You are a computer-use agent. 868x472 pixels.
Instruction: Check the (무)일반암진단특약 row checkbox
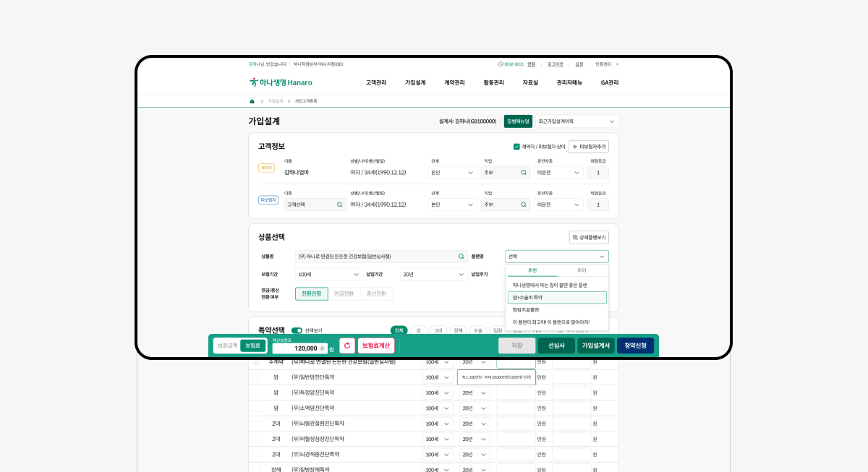[x=255, y=377]
